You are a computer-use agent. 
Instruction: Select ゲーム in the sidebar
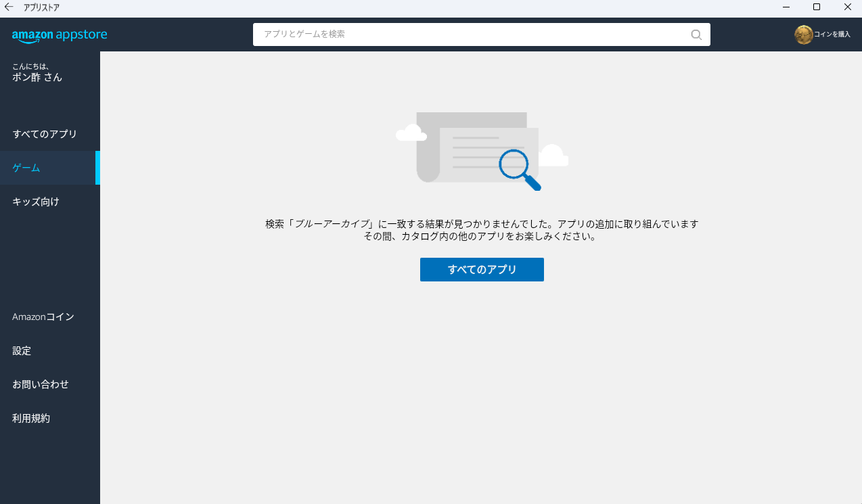click(x=50, y=168)
